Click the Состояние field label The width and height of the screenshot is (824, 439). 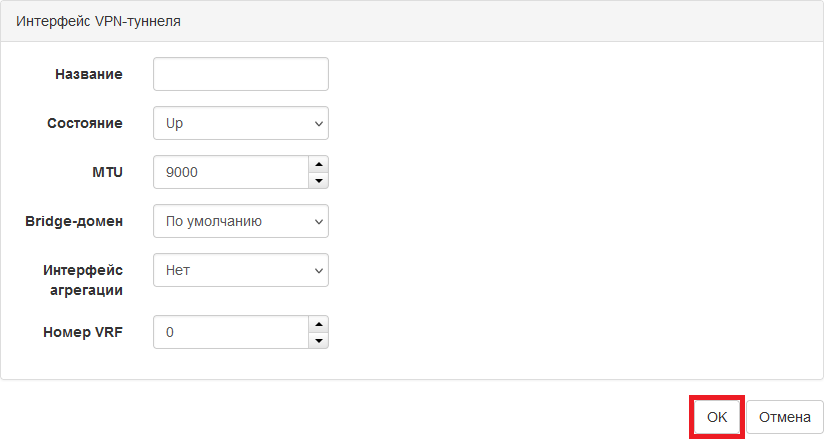85,123
